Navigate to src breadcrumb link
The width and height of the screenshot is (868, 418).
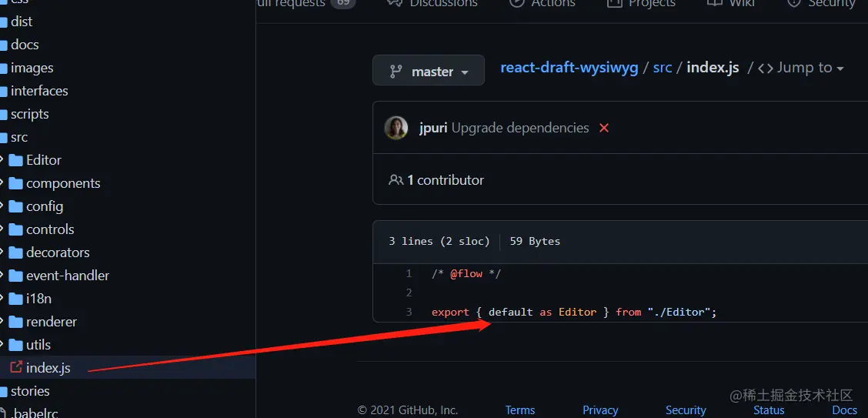(x=662, y=68)
